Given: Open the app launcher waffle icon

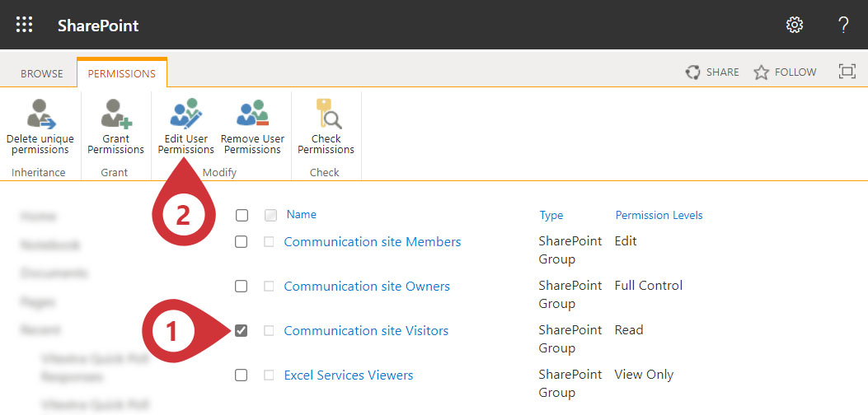Looking at the screenshot, I should tap(25, 25).
